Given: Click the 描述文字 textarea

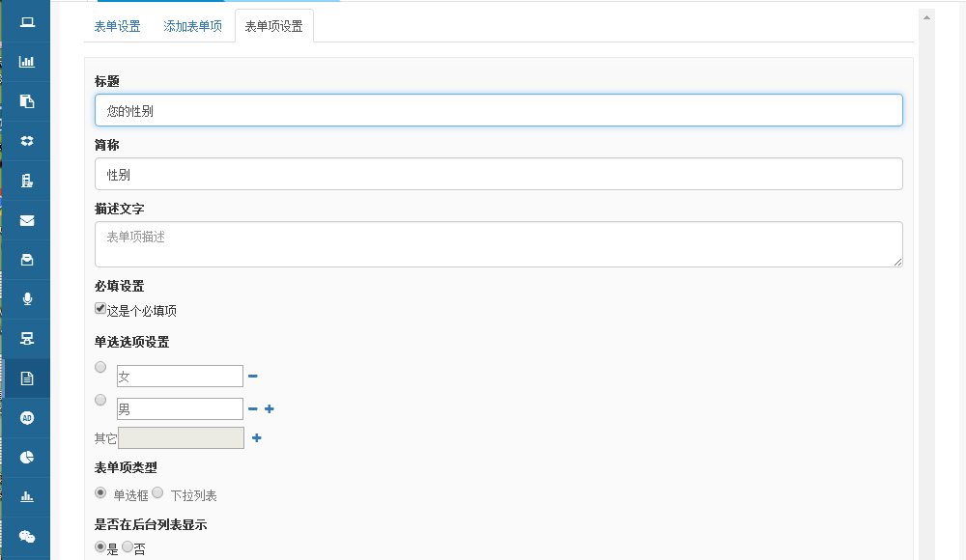Looking at the screenshot, I should (x=498, y=244).
